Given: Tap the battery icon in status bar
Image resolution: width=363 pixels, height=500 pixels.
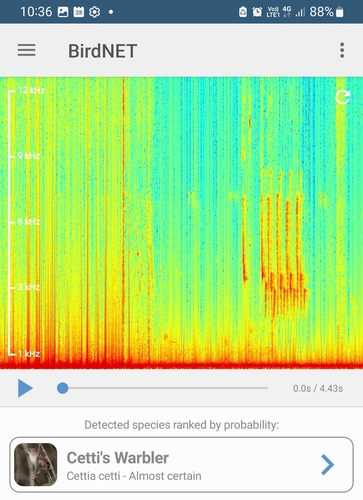Looking at the screenshot, I should coord(339,12).
